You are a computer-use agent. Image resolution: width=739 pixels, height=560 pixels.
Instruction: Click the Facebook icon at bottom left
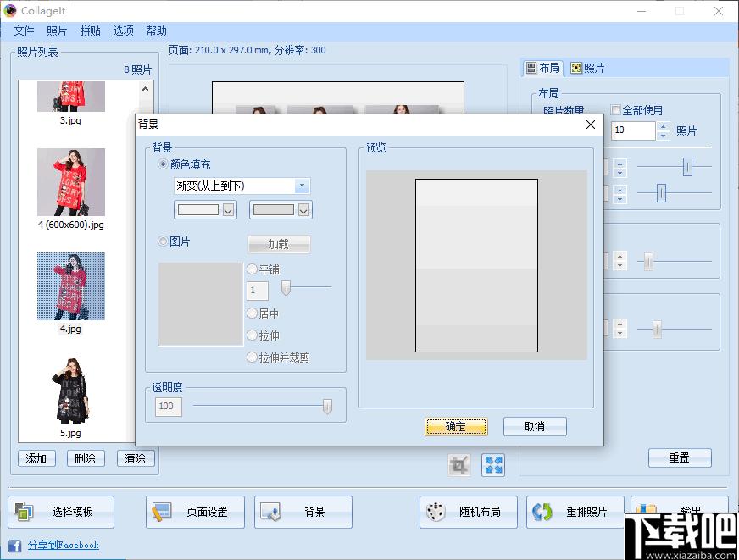(x=14, y=546)
